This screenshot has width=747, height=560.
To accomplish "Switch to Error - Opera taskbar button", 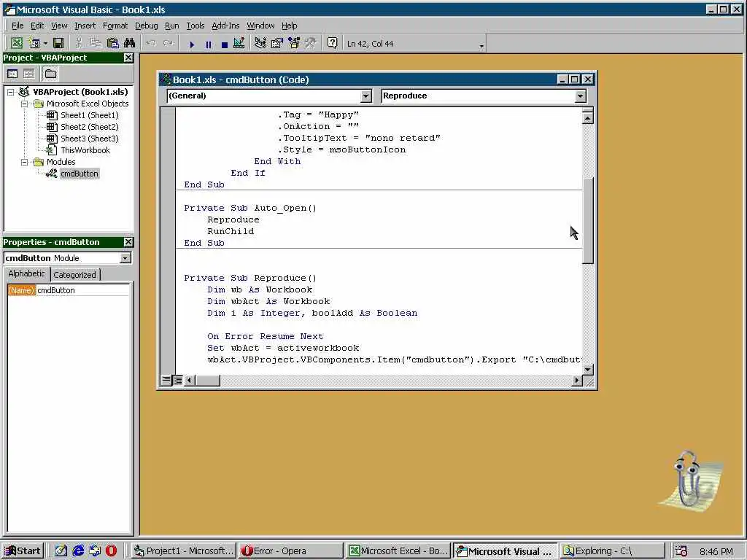I will tap(291, 551).
